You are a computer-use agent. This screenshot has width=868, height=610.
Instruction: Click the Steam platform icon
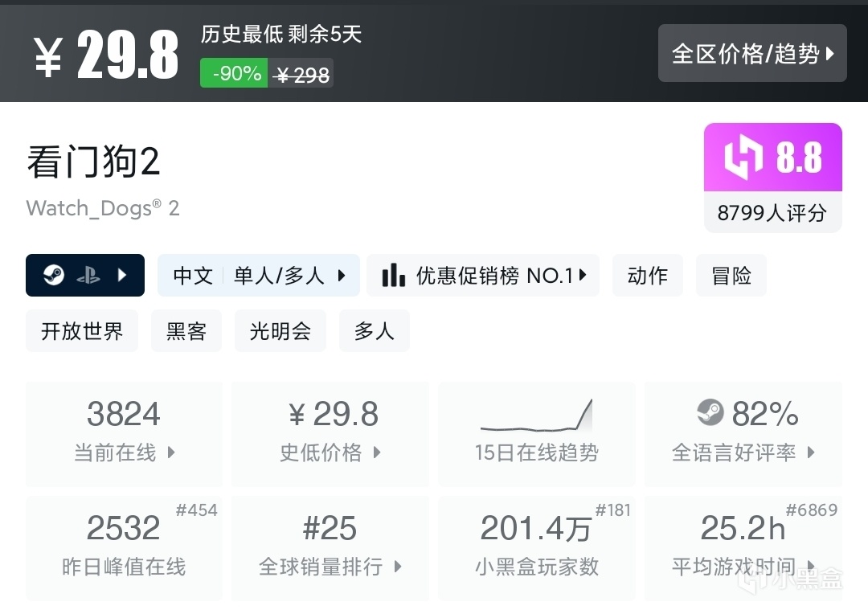(x=54, y=276)
